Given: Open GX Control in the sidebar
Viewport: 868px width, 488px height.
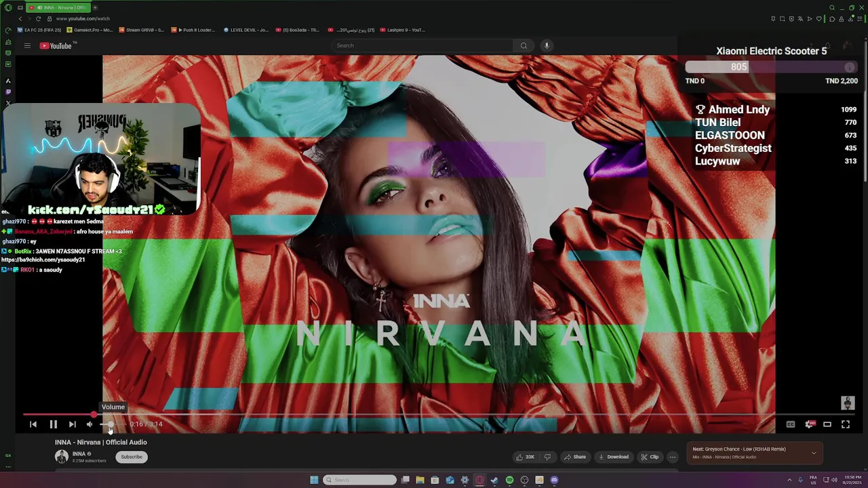Looking at the screenshot, I should tap(8, 455).
